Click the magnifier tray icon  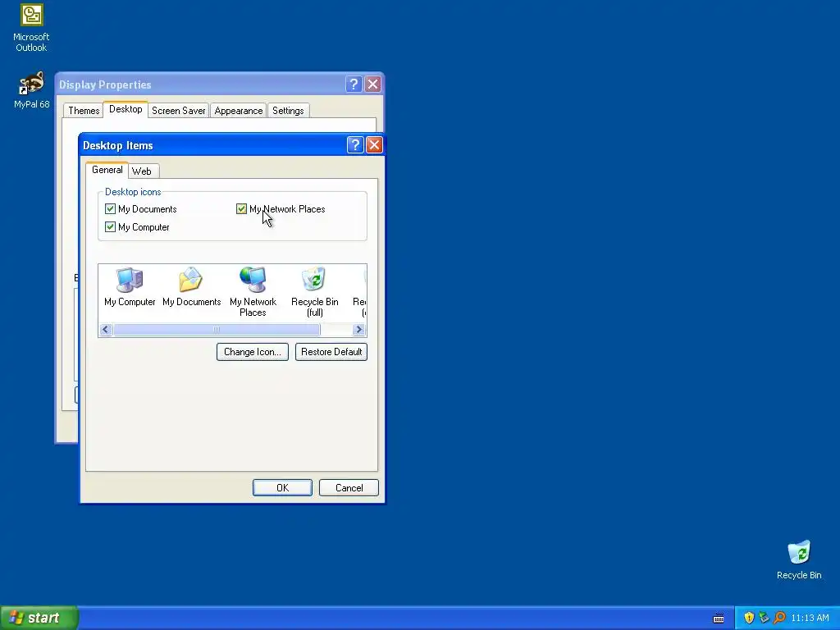(779, 618)
